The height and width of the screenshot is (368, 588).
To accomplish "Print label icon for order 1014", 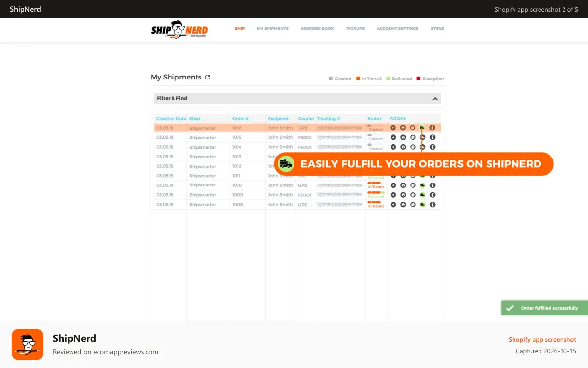I will 403,147.
